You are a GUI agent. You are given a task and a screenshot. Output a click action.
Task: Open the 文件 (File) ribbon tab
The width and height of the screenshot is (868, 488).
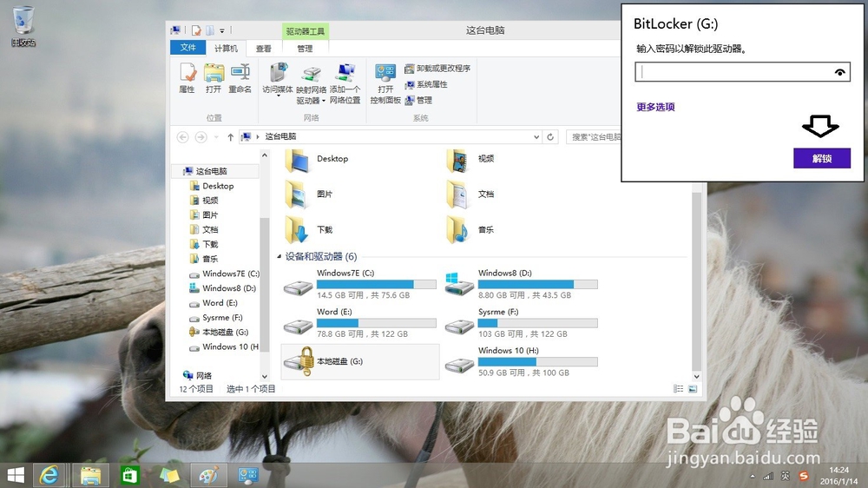pyautogui.click(x=187, y=48)
